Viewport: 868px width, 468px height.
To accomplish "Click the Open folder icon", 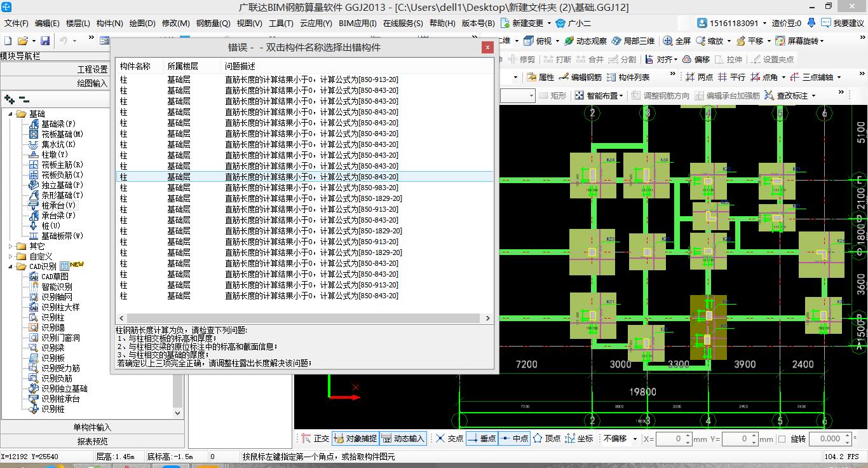I will click(23, 41).
